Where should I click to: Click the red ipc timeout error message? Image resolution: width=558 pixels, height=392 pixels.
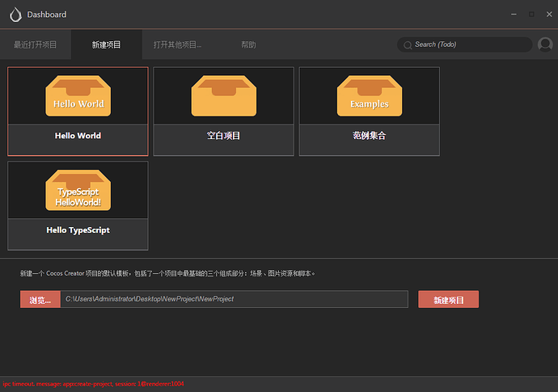point(93,384)
